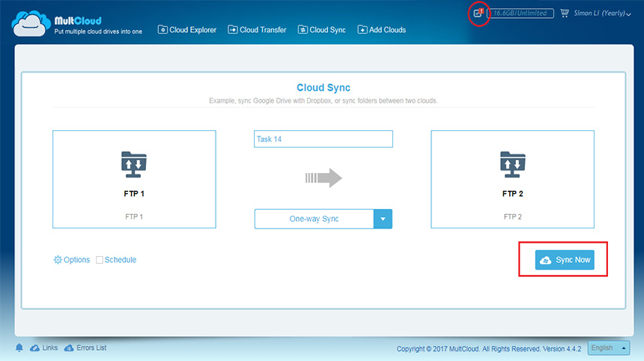Click the 'Put multiple cloud drives into one' tagline
Image resolution: width=644 pixels, height=361 pixels.
98,31
